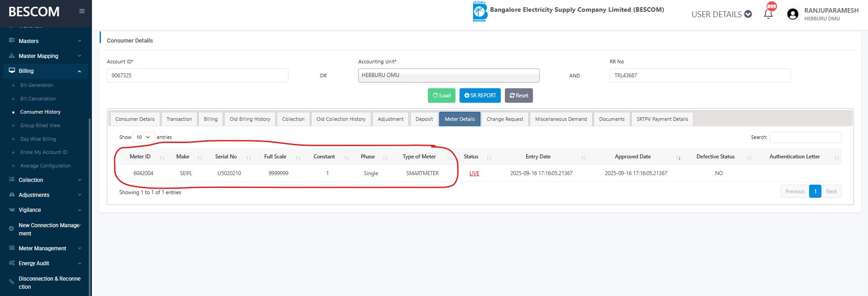Sort table by Meter ID column arrows
Screen dimensions: 868x296
162,158
